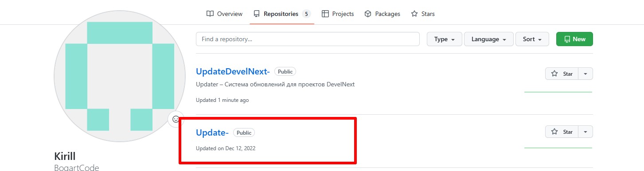The width and height of the screenshot is (644, 171).
Task: Open the Sort dropdown
Action: (532, 39)
